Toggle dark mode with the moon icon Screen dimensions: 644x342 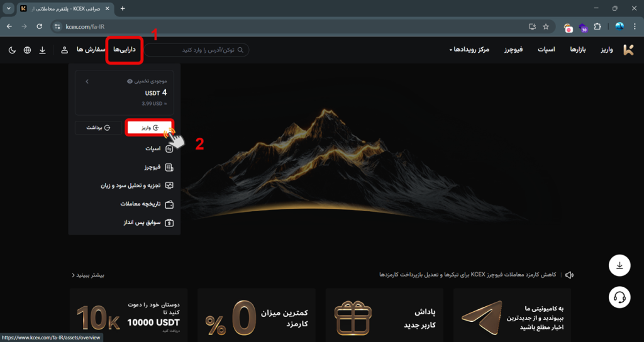tap(13, 50)
